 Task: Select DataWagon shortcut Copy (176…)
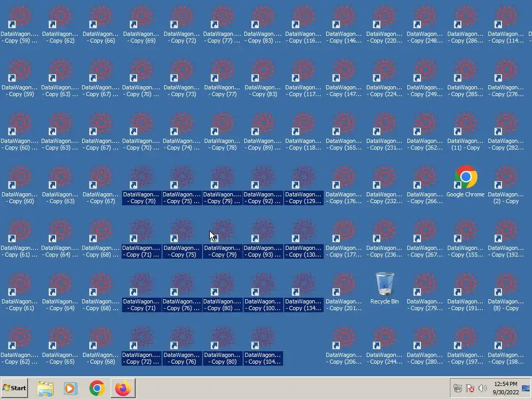(x=344, y=185)
